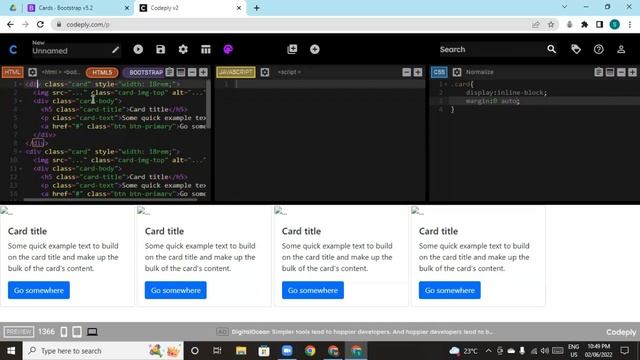
Task: Open the Task View taskbar icon
Action: (x=217, y=351)
